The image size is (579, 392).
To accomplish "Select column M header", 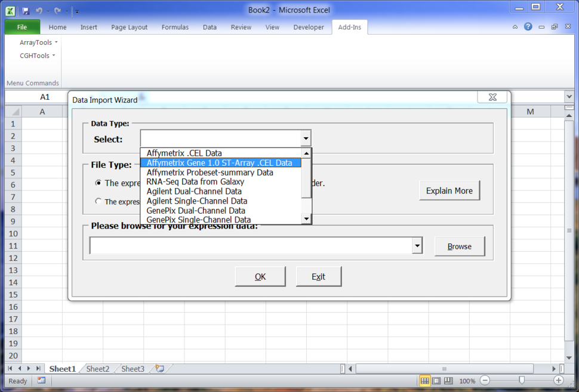I will click(530, 112).
